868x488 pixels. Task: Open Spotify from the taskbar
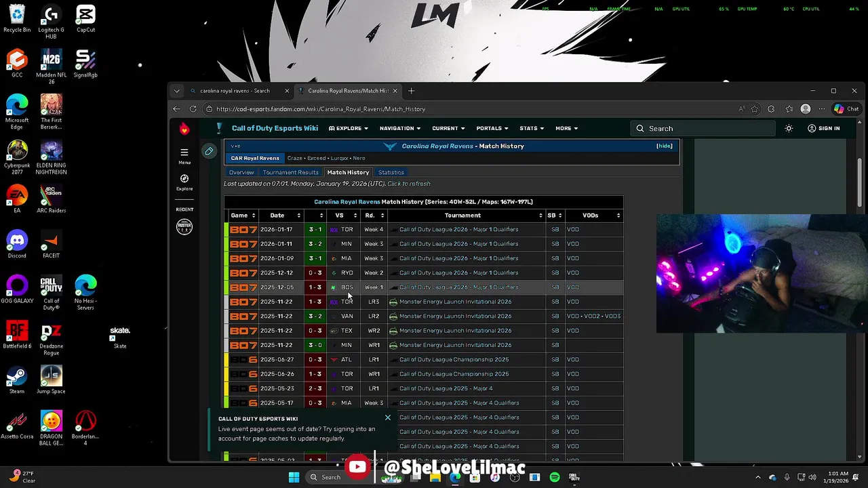pos(554,477)
